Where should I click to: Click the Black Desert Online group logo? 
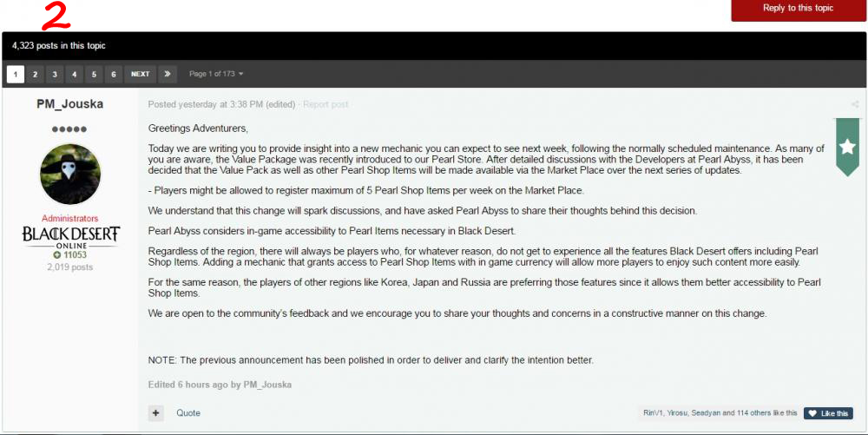click(x=70, y=237)
